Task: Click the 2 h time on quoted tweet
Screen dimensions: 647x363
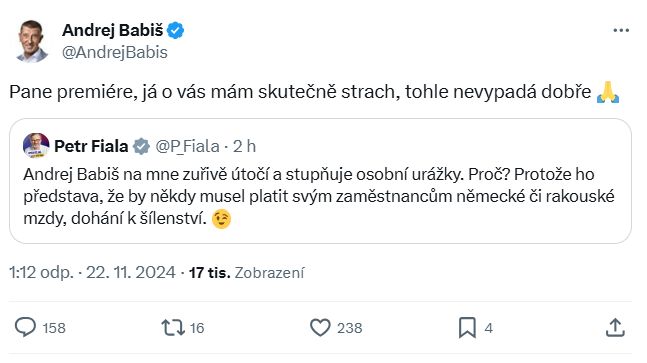Action: tap(244, 146)
